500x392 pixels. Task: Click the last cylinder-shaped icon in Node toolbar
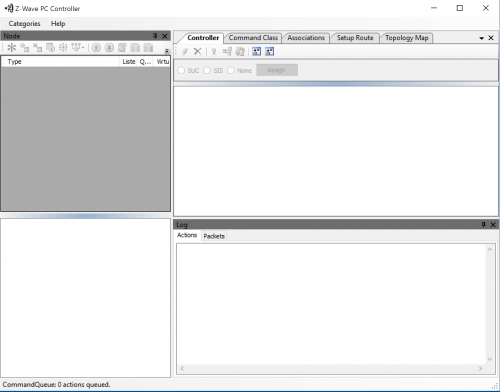[x=148, y=48]
